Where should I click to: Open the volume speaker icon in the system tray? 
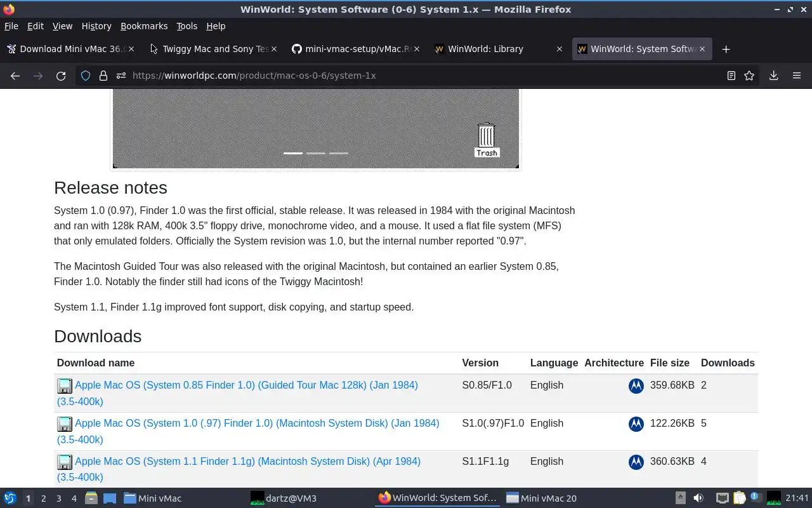click(x=698, y=498)
